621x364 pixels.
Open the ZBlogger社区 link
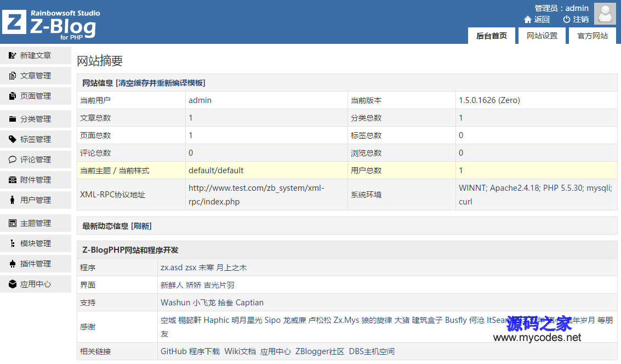coord(320,351)
